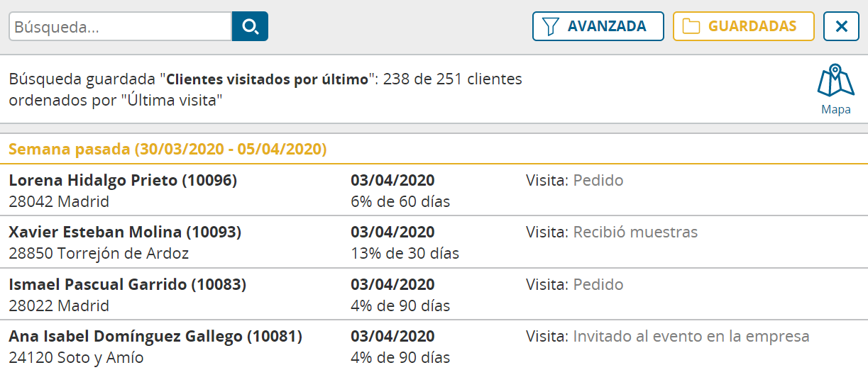Click the funnel icon for advanced filter
868x370 pixels.
pos(550,26)
